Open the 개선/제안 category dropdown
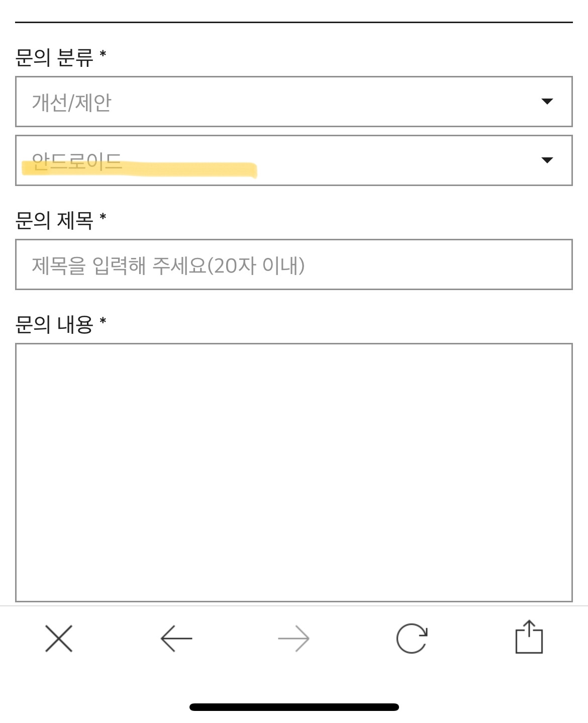 294,102
